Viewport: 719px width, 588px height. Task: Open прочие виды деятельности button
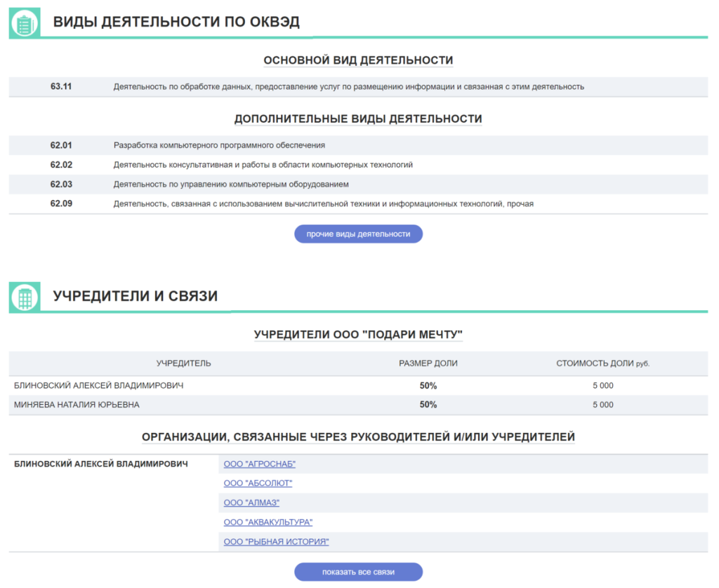click(x=358, y=234)
